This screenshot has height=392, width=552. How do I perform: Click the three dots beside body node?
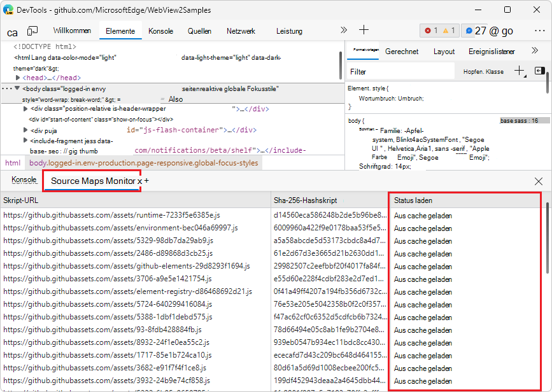click(7, 88)
